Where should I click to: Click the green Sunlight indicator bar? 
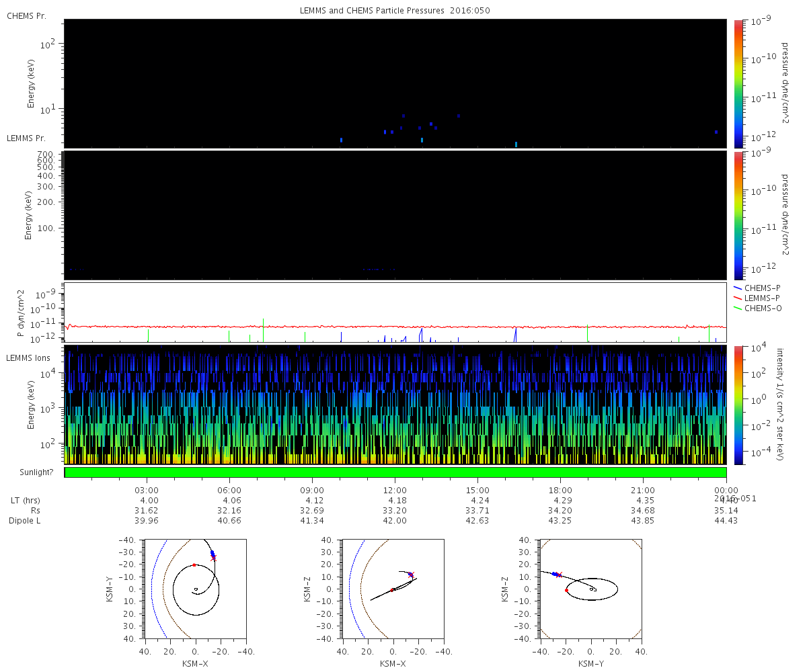coord(395,472)
